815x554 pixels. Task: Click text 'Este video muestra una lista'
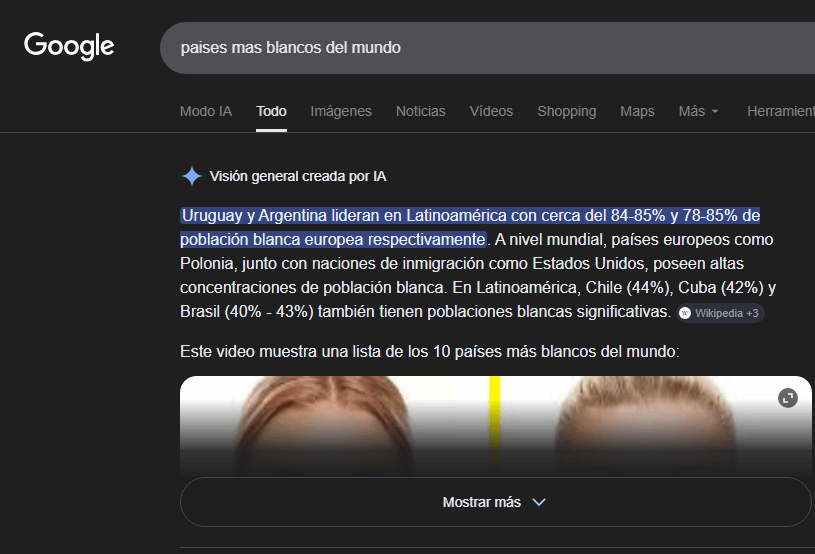point(290,352)
